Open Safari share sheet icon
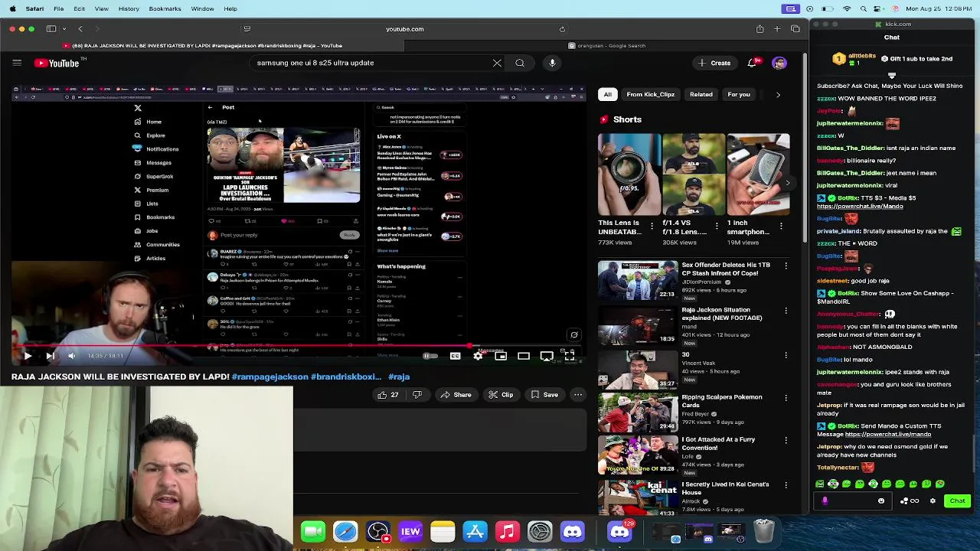The height and width of the screenshot is (551, 980). coord(759,29)
